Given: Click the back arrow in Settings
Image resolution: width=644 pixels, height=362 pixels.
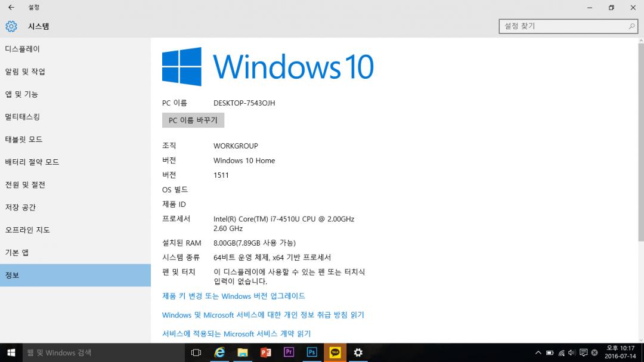Looking at the screenshot, I should tap(11, 8).
